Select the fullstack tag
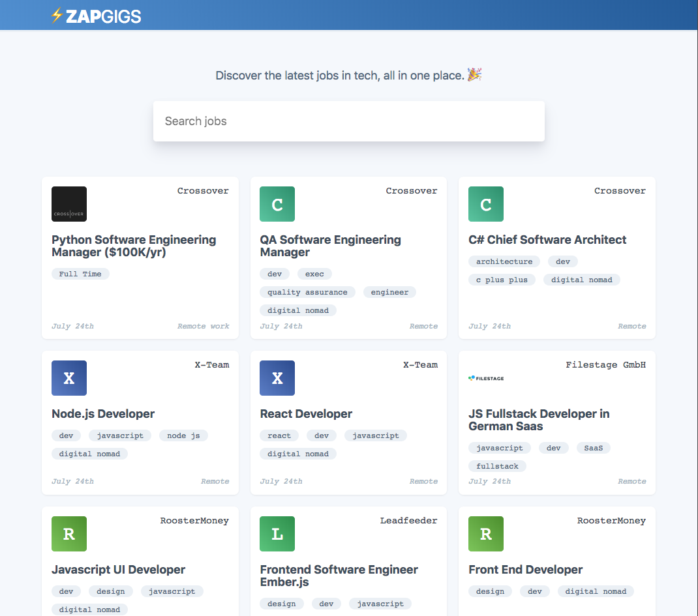Image resolution: width=698 pixels, height=616 pixels. coord(497,466)
